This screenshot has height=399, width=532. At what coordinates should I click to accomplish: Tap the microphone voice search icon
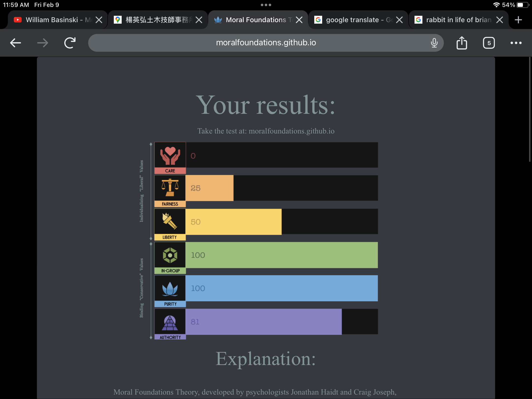(x=434, y=43)
